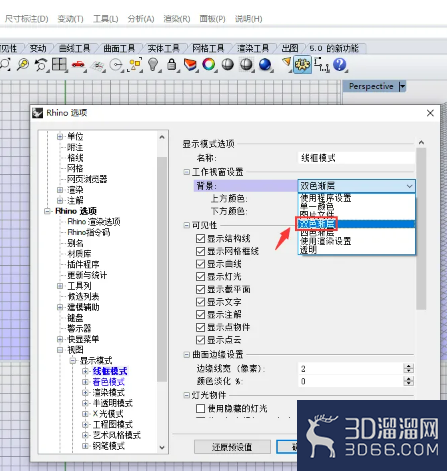This screenshot has height=471, width=447.
Task: Open the 说明(H) menu
Action: tap(248, 19)
